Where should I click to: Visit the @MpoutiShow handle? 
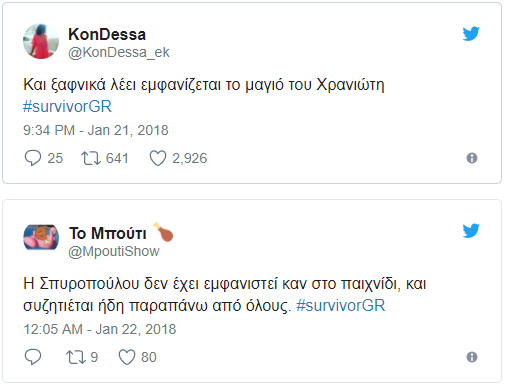[114, 251]
